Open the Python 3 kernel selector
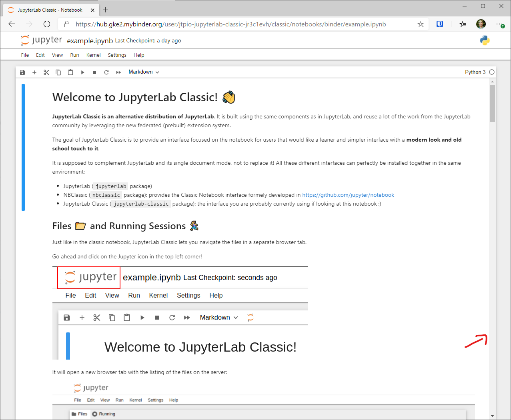This screenshot has height=420, width=511. (476, 72)
